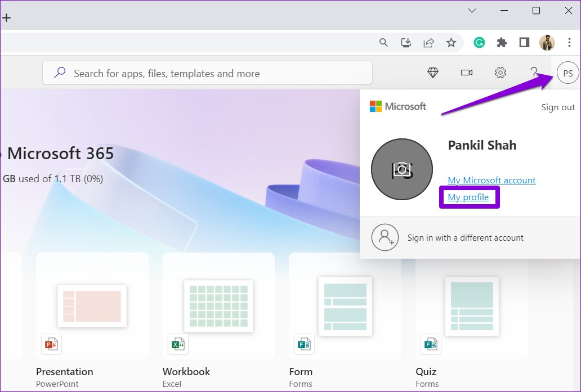Open the browser three-dot menu
581x392 pixels.
[569, 42]
